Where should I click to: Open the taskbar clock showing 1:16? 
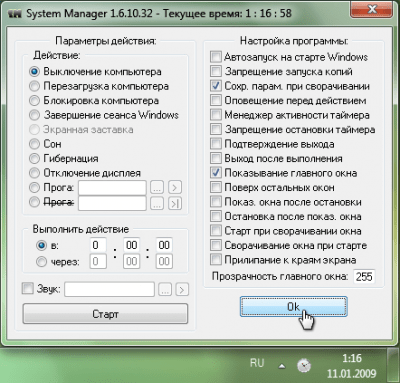click(352, 366)
